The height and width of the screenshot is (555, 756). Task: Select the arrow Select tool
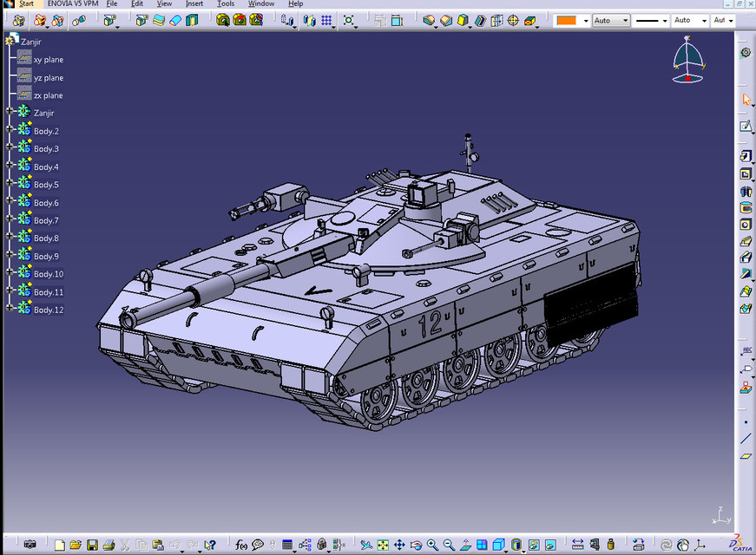click(746, 99)
